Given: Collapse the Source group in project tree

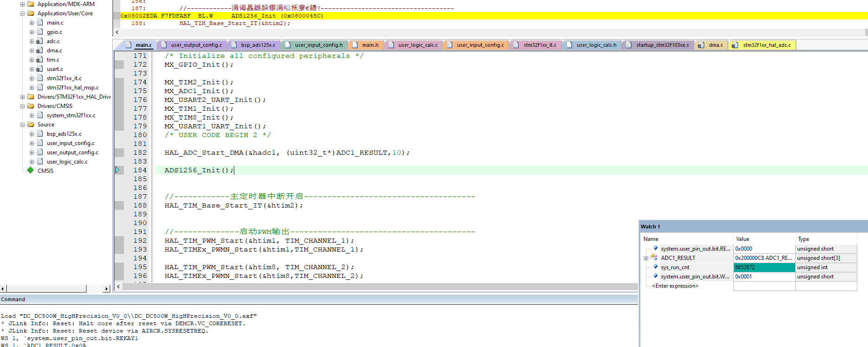Looking at the screenshot, I should click(x=22, y=125).
